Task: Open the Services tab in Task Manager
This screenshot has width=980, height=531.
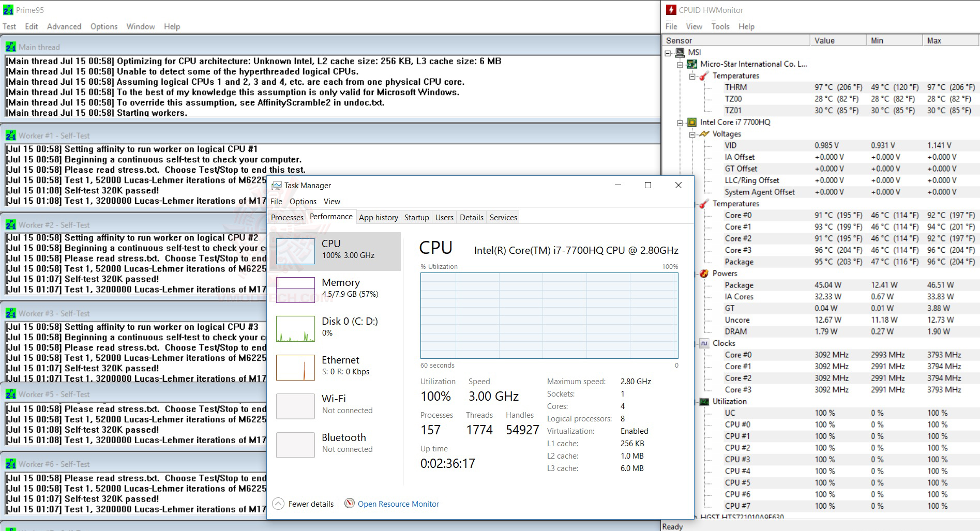Action: (503, 218)
